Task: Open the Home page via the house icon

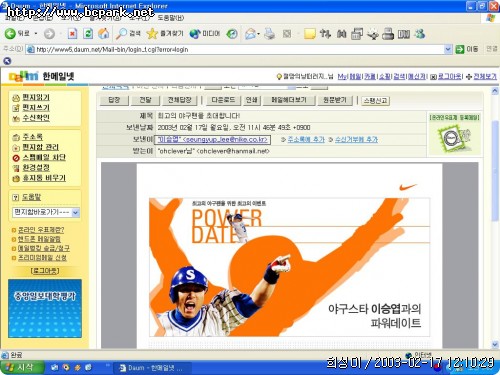Action: (104, 34)
